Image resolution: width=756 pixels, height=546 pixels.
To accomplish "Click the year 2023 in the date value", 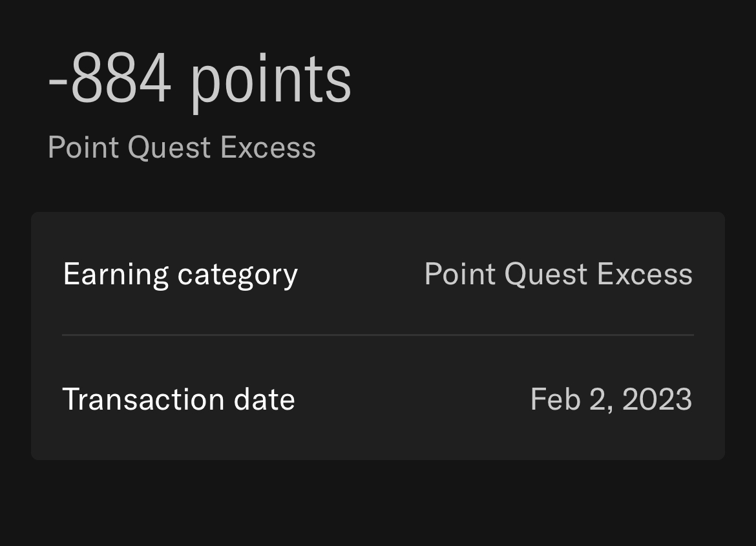I will coord(656,399).
